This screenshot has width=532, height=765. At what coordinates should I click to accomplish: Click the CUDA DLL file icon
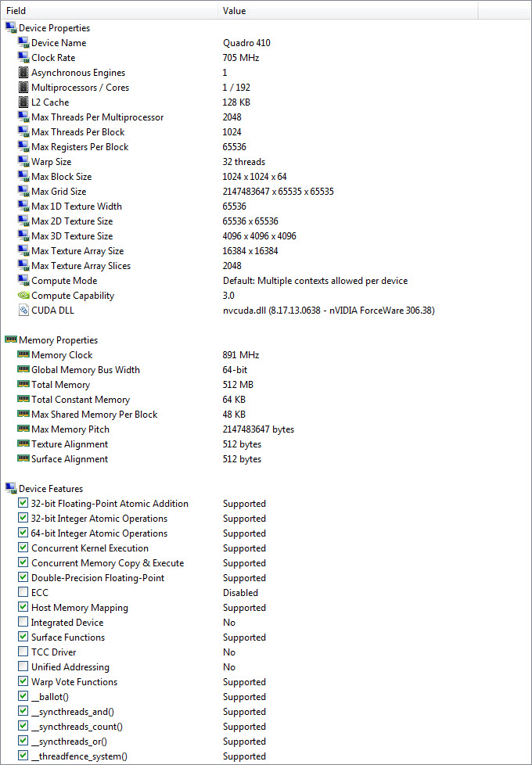point(23,311)
